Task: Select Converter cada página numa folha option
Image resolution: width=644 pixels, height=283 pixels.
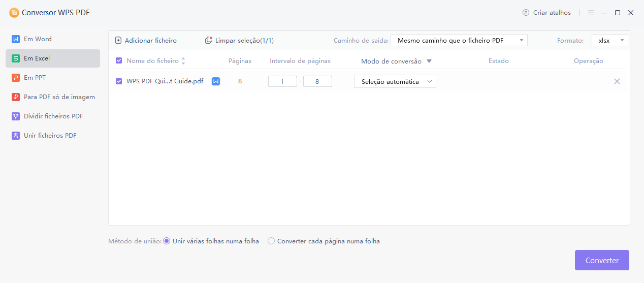Action: pyautogui.click(x=271, y=241)
